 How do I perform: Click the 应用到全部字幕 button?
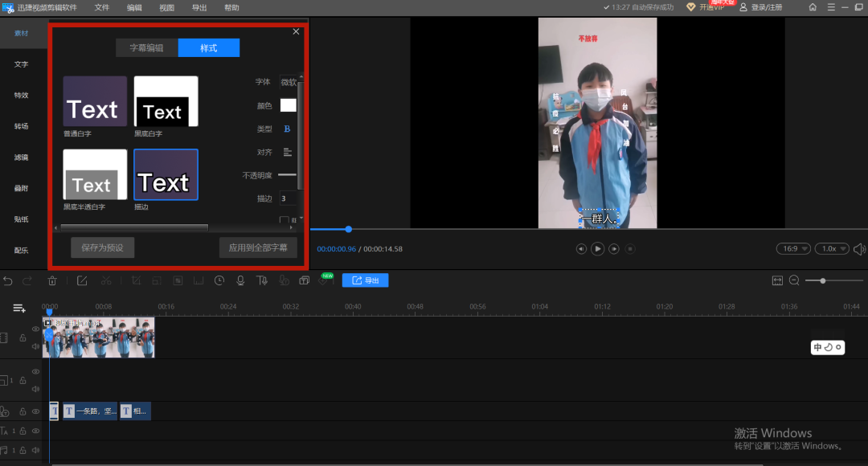pos(258,247)
